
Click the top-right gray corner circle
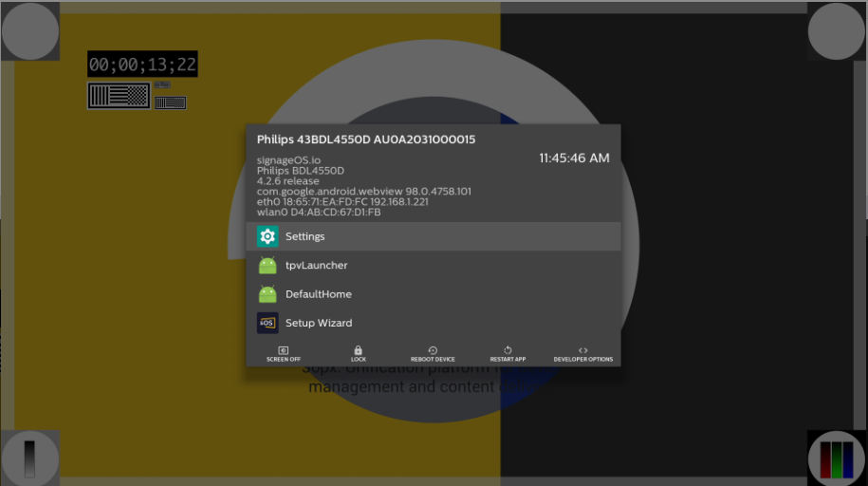click(837, 31)
